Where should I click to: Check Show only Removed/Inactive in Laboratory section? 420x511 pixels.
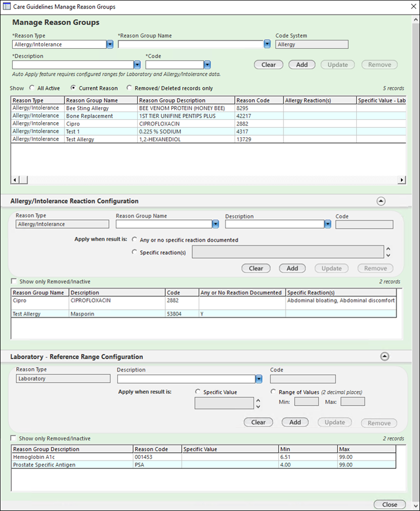pyautogui.click(x=13, y=438)
